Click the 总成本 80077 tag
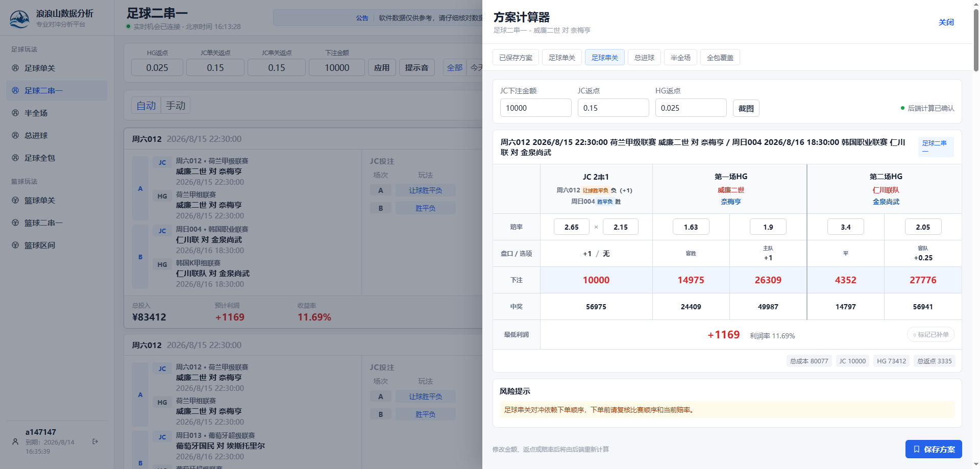Image resolution: width=980 pixels, height=469 pixels. click(x=809, y=361)
